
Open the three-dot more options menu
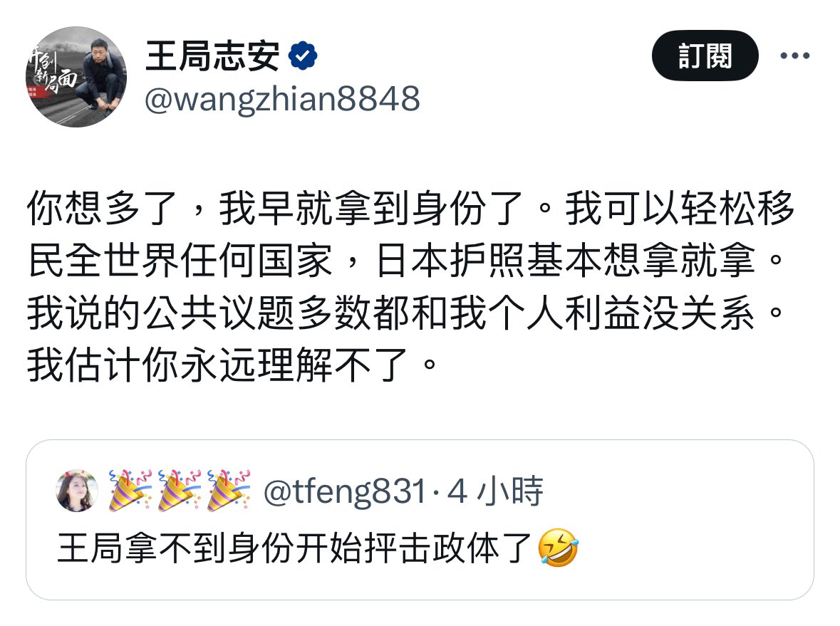(x=795, y=55)
